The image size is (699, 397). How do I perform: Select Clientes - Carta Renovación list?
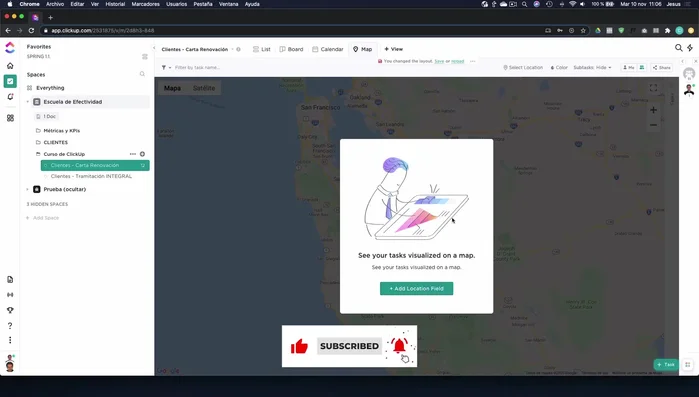point(95,165)
